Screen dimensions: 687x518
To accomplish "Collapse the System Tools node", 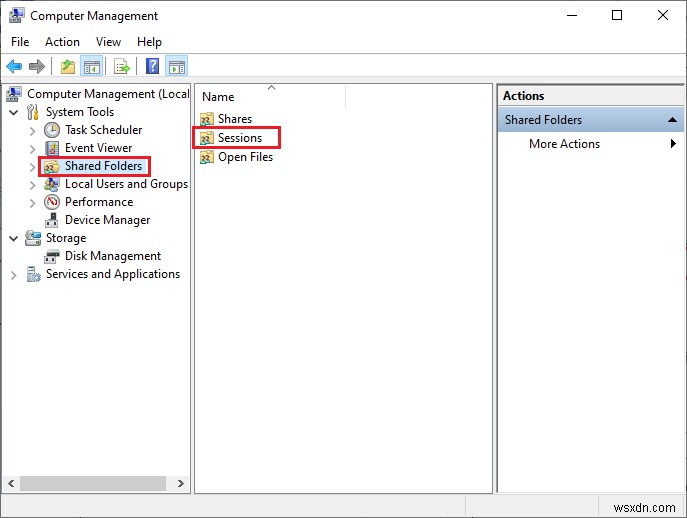I will (x=14, y=112).
